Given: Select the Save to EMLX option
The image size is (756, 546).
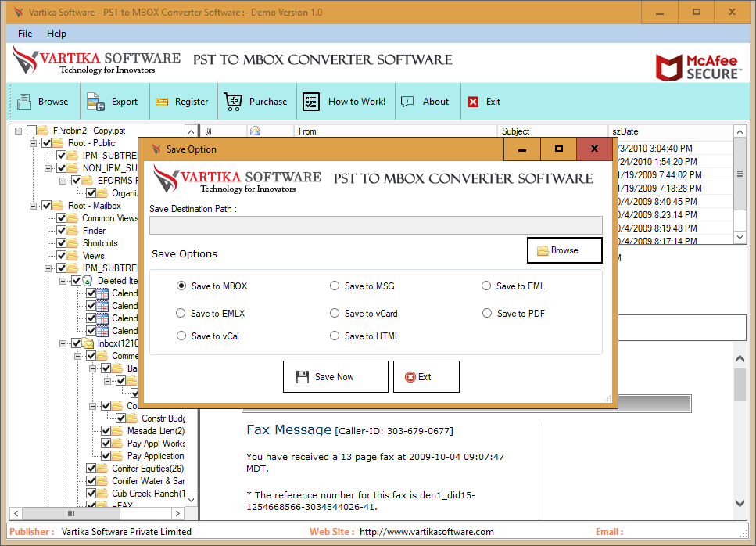Looking at the screenshot, I should pos(181,313).
